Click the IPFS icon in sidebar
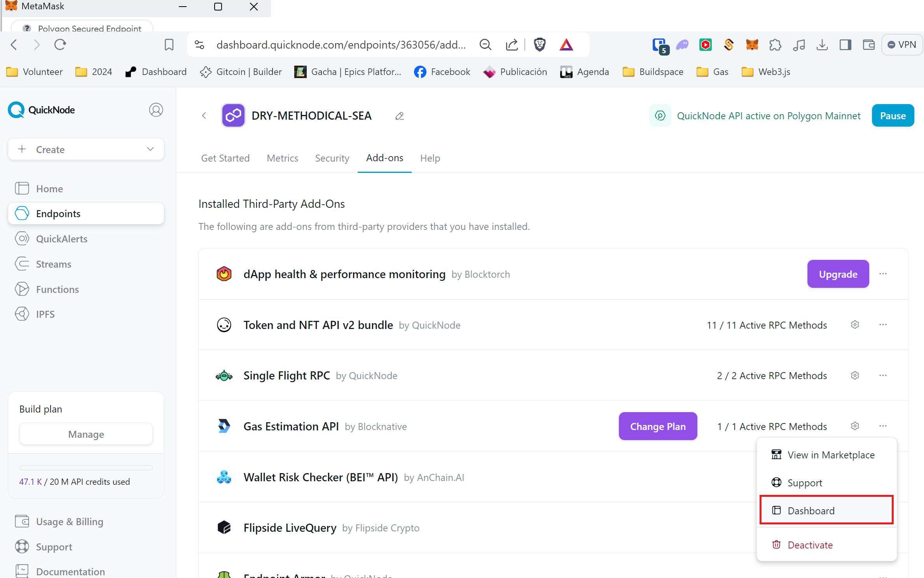Image resolution: width=924 pixels, height=578 pixels. tap(23, 314)
